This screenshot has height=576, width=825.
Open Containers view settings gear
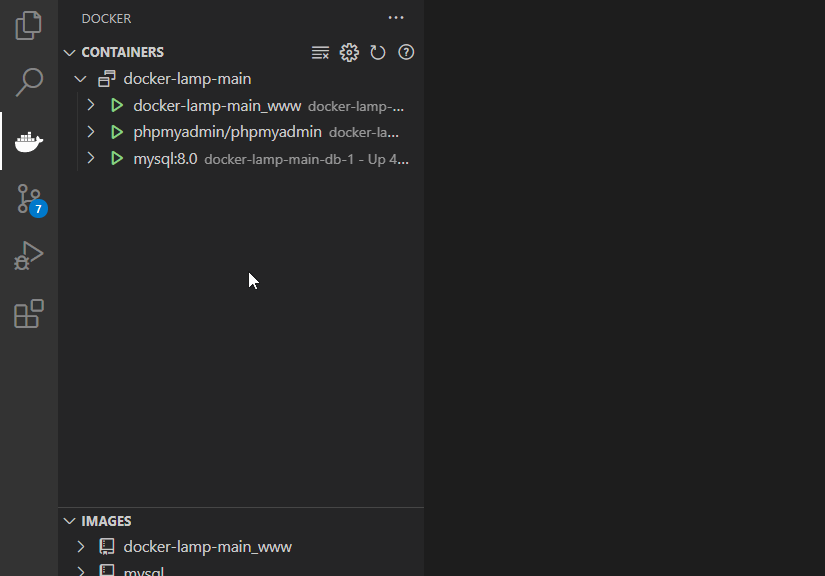point(349,53)
